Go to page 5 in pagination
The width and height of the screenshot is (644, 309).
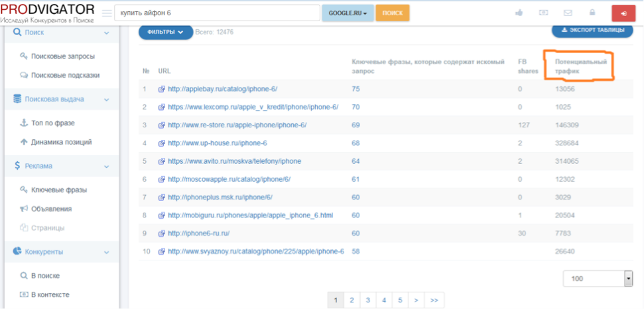(x=400, y=300)
